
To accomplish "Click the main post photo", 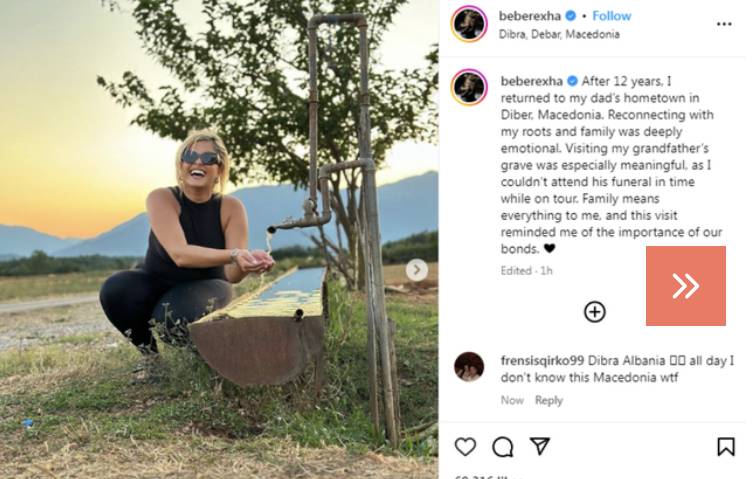I will tap(219, 239).
